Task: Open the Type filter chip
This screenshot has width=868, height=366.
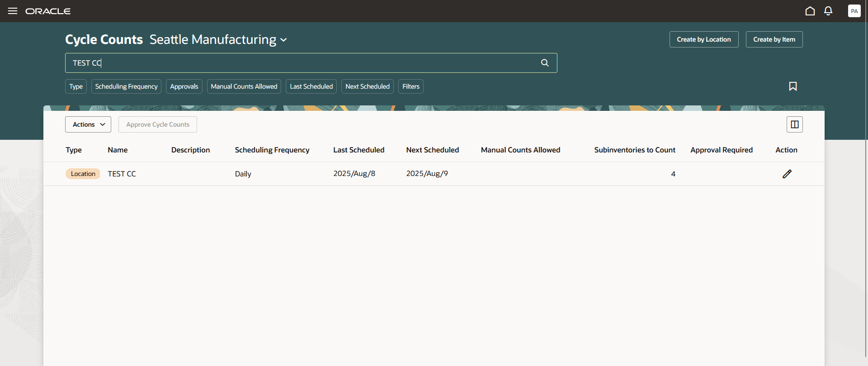Action: (x=76, y=86)
